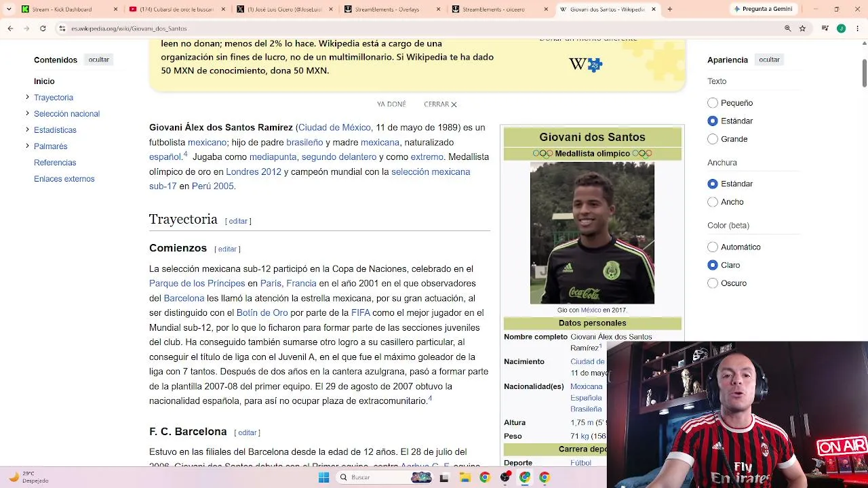Bookmark this page with the star icon

(x=802, y=28)
